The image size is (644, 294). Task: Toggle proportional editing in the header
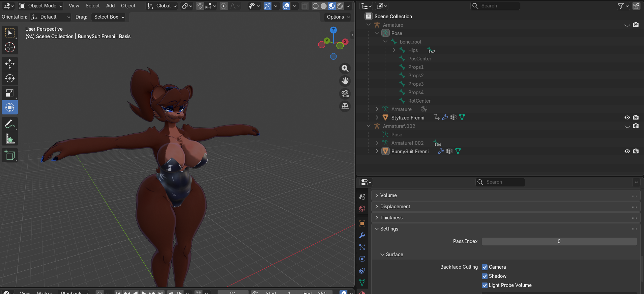pyautogui.click(x=224, y=6)
